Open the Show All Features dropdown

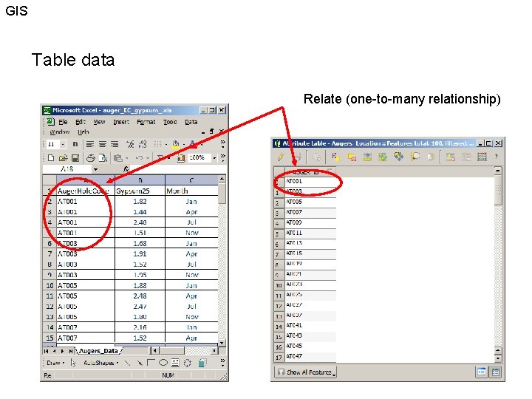pyautogui.click(x=305, y=372)
